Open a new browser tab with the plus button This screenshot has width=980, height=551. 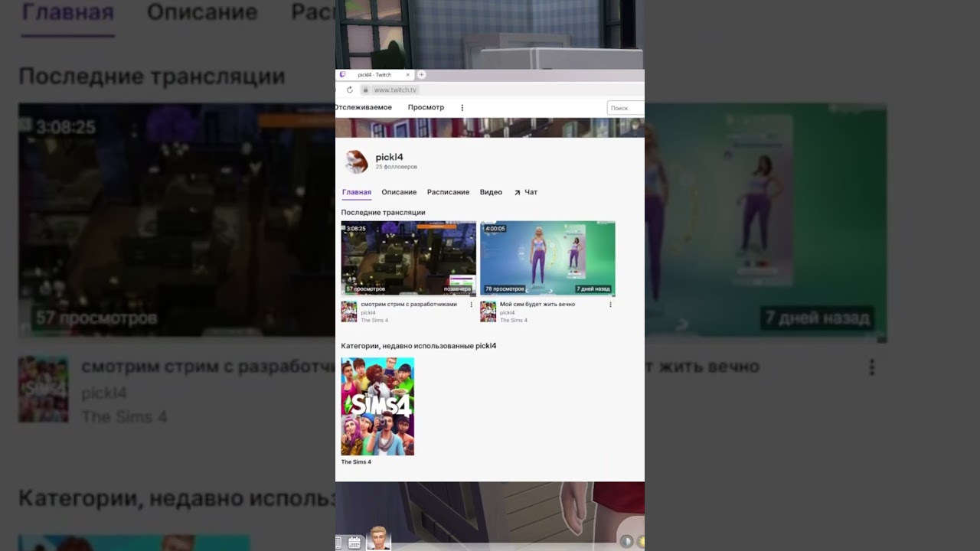click(421, 75)
